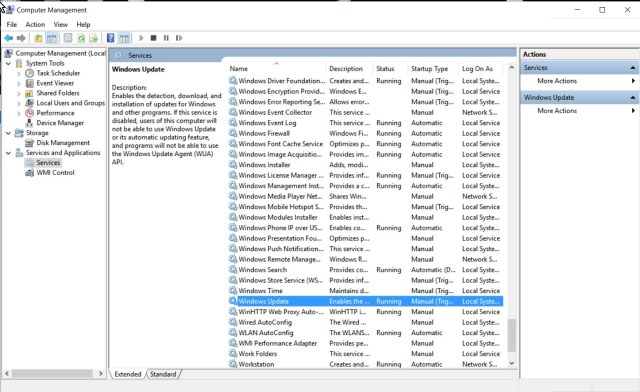Image resolution: width=640 pixels, height=392 pixels.
Task: Restart service with the restart icon
Action: pyautogui.click(x=179, y=38)
